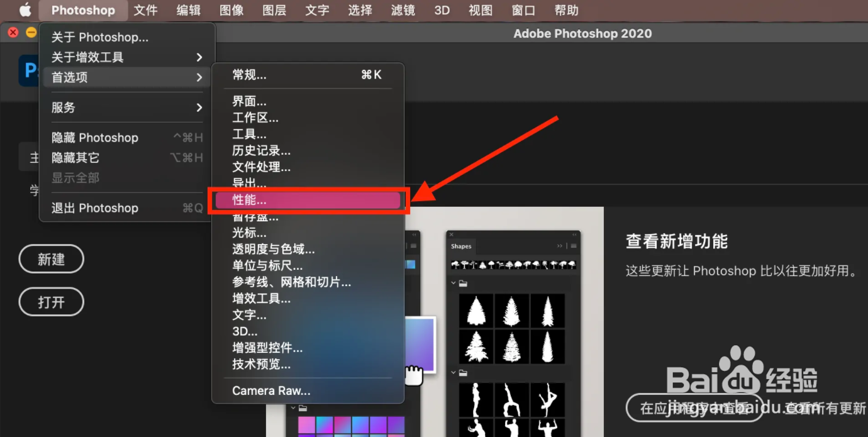Select the highlighted 性能... item
The image size is (868, 437).
click(308, 200)
